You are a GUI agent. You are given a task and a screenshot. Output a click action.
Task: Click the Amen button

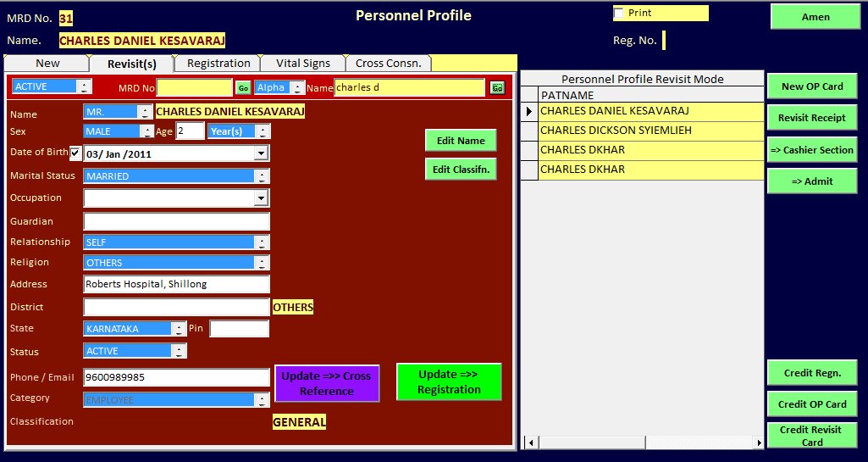(815, 17)
